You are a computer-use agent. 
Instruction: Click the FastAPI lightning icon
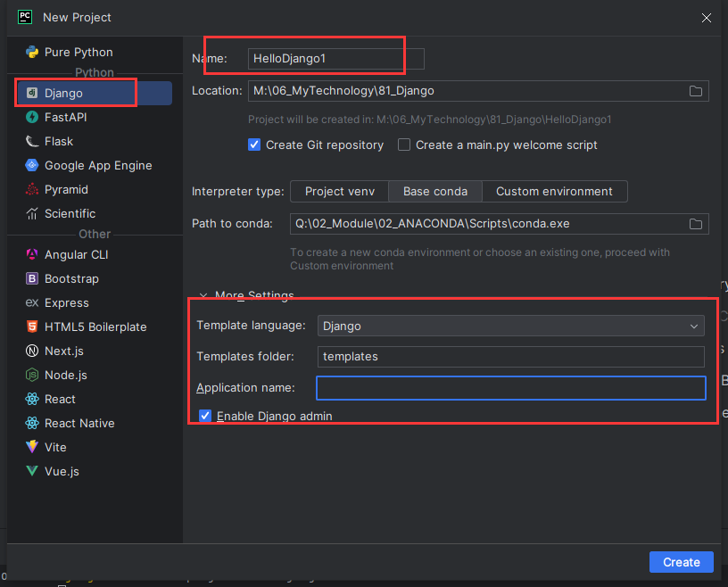tap(32, 117)
